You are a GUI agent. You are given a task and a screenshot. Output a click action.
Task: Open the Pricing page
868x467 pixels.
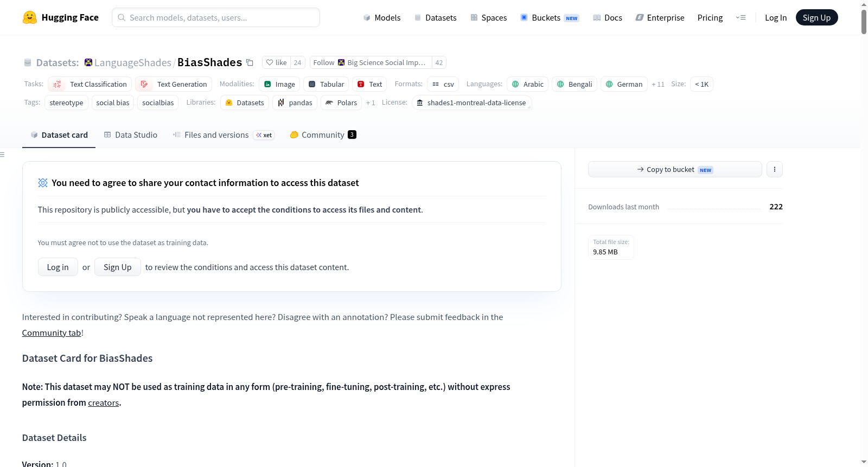click(x=710, y=18)
